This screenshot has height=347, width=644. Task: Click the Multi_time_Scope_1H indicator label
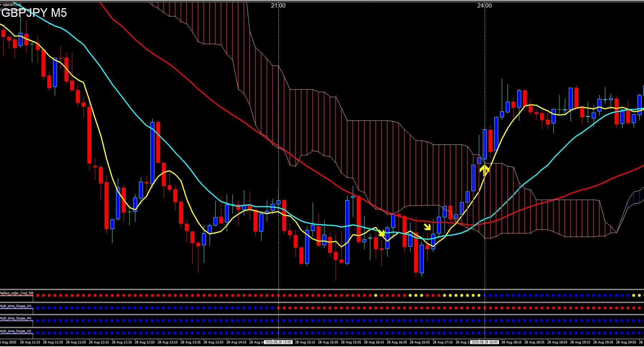point(16,306)
